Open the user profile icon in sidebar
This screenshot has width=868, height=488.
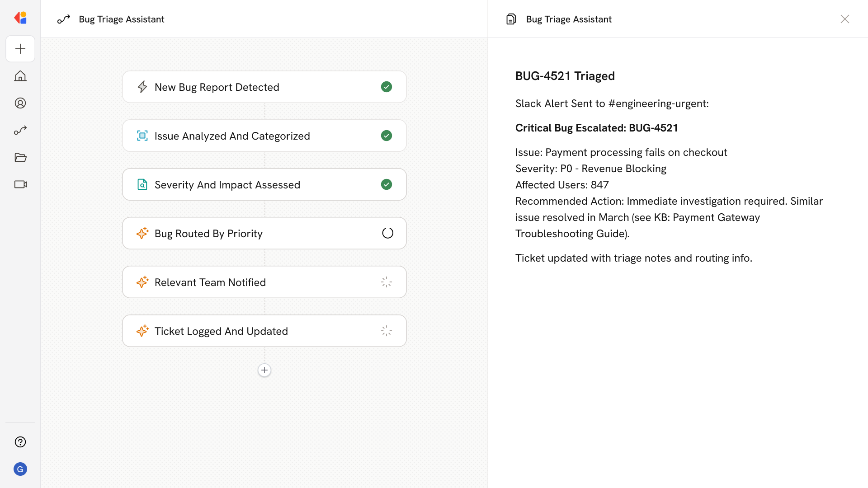[20, 103]
